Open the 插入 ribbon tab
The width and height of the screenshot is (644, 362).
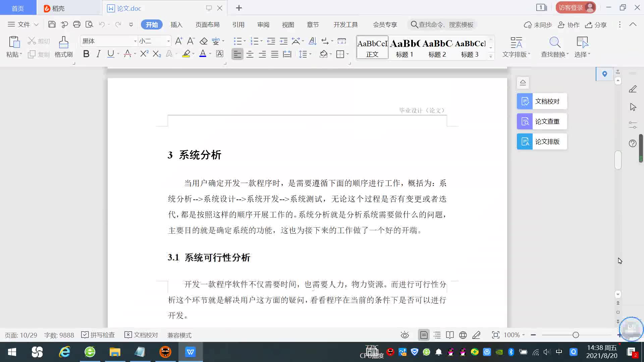tap(176, 24)
